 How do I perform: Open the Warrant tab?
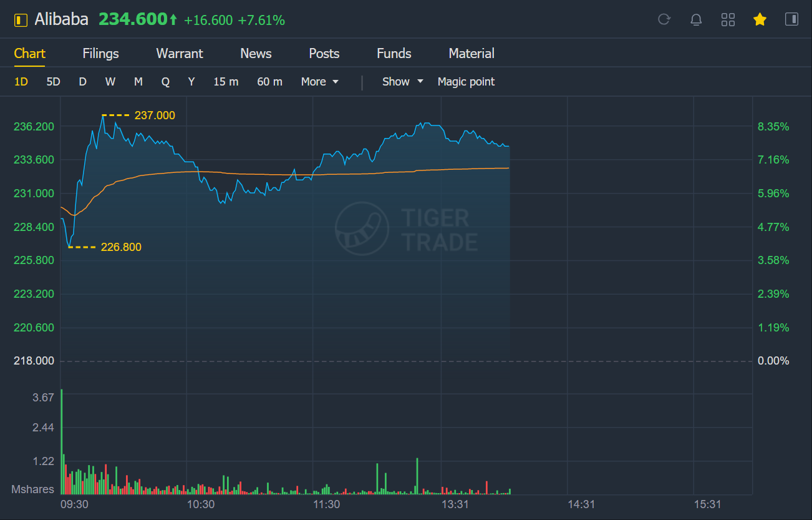tap(180, 54)
